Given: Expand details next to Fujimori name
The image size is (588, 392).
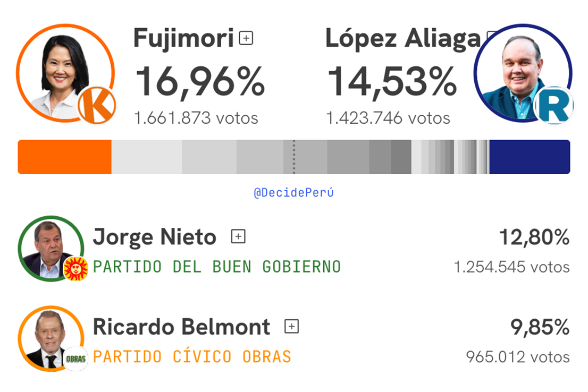Looking at the screenshot, I should (x=246, y=38).
